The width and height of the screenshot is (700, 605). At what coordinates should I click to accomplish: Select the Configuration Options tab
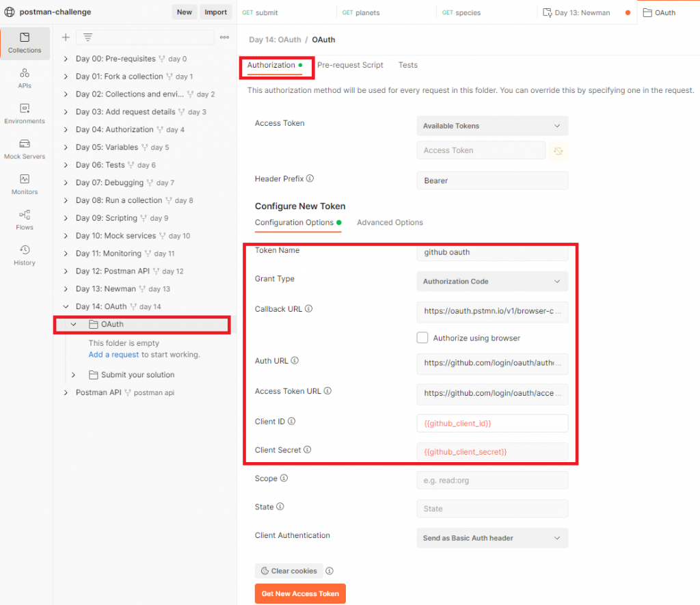(298, 222)
